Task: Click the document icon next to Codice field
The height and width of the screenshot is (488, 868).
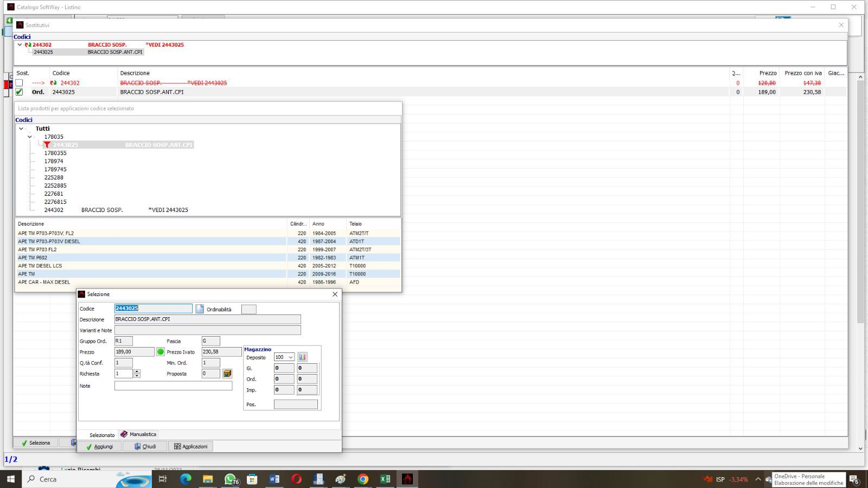Action: [200, 309]
